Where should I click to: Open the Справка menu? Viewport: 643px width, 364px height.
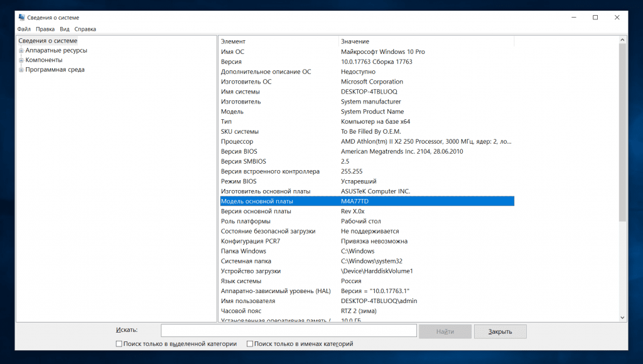pos(85,29)
